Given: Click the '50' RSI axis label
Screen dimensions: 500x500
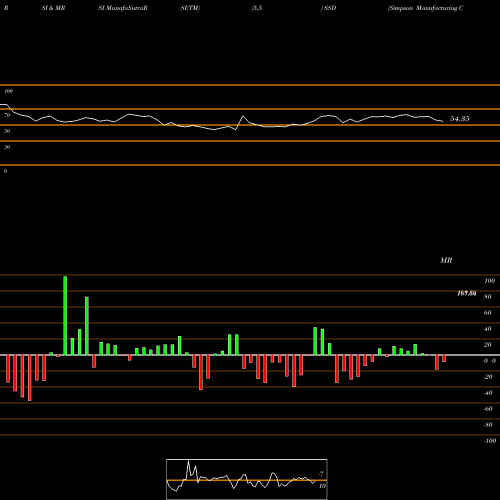Looking at the screenshot, I should [x=7, y=131].
